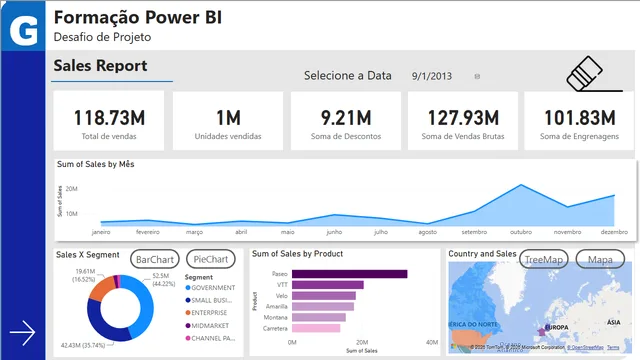
Task: Select the Montana bar in product chart
Action: click(319, 318)
